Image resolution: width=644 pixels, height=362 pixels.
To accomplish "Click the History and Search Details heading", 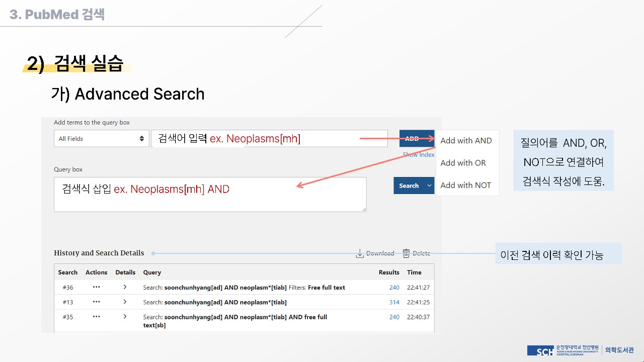I will [x=99, y=253].
